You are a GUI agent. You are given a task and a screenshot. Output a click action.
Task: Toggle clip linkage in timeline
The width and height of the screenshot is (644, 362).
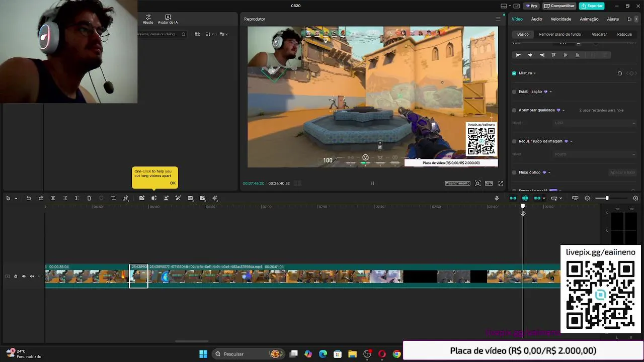pyautogui.click(x=537, y=198)
